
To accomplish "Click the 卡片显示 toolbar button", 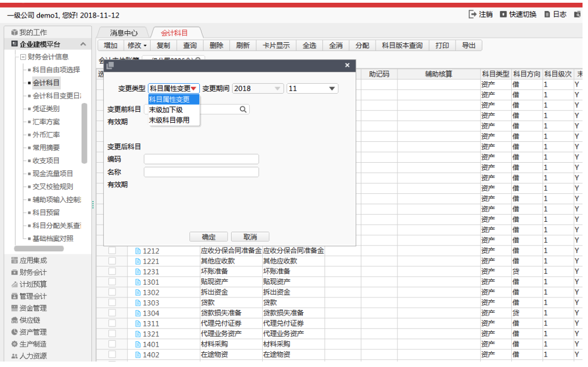I will (x=276, y=45).
